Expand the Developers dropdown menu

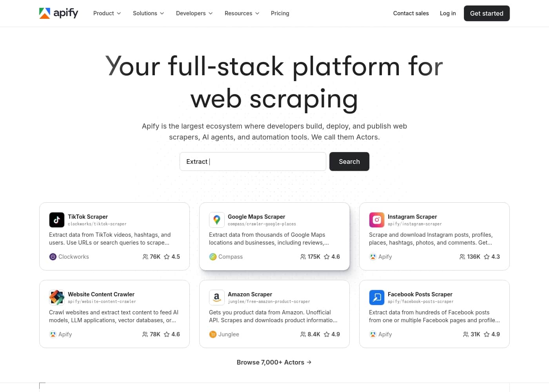pyautogui.click(x=195, y=13)
